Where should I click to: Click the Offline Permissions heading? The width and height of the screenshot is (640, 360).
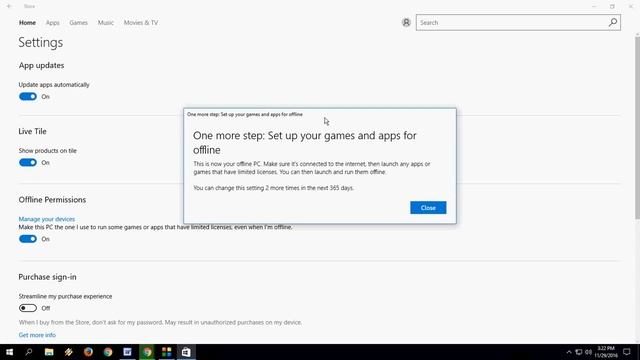pyautogui.click(x=52, y=200)
